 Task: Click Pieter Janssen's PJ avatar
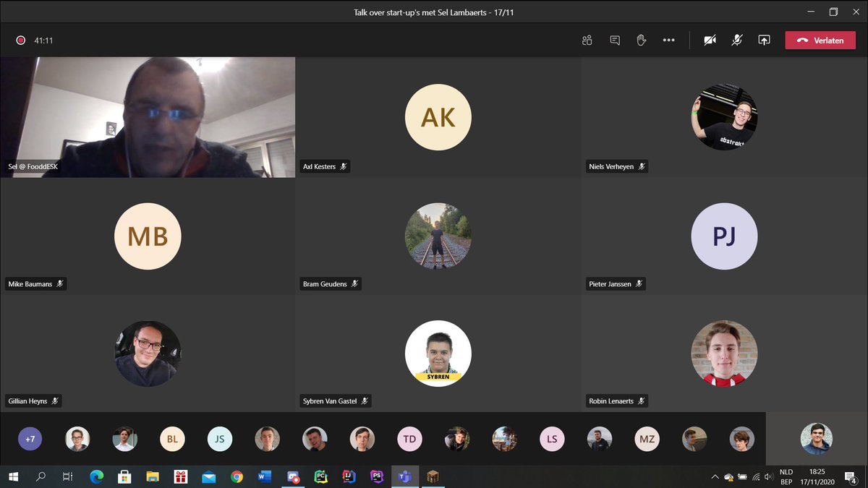tap(724, 236)
